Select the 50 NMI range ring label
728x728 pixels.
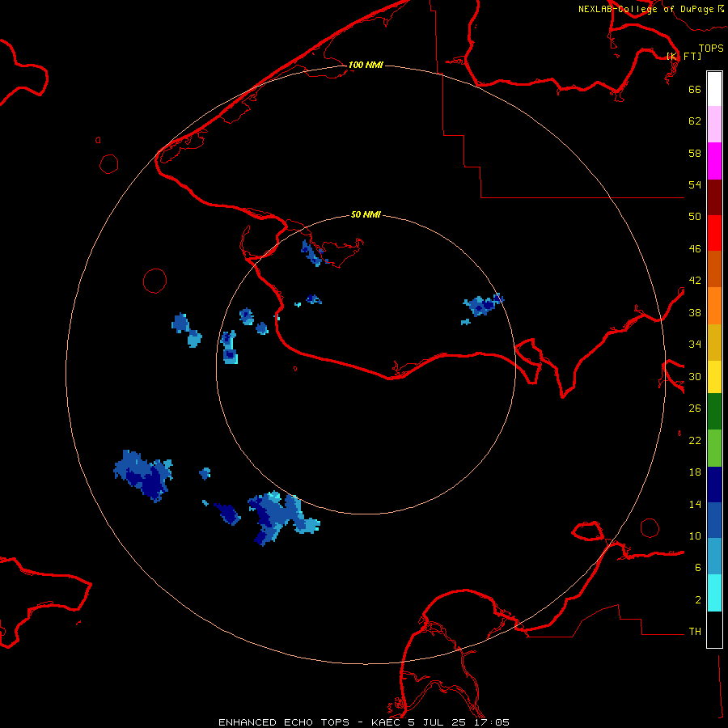[366, 214]
